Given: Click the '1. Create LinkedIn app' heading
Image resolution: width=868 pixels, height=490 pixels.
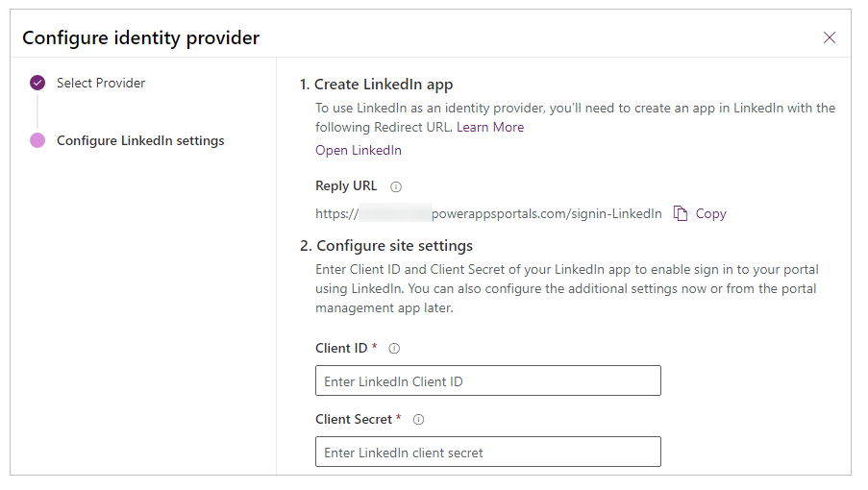Looking at the screenshot, I should point(377,85).
